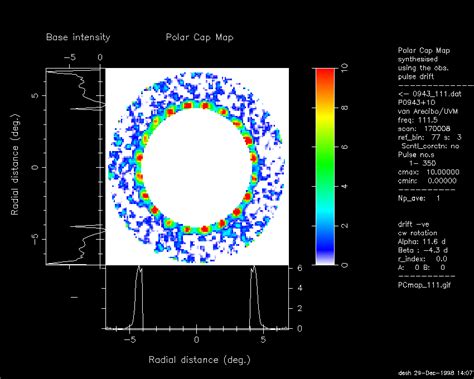Click the "-5" tick above the Base intensity plot
The width and height of the screenshot is (474, 379).
click(x=70, y=57)
